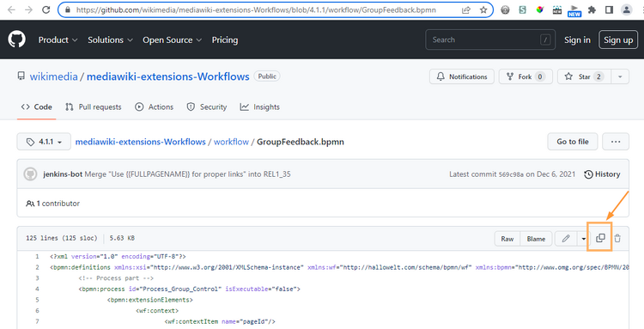This screenshot has width=644, height=329.
Task: Click the clapperboard extension icon
Action: 557,9
